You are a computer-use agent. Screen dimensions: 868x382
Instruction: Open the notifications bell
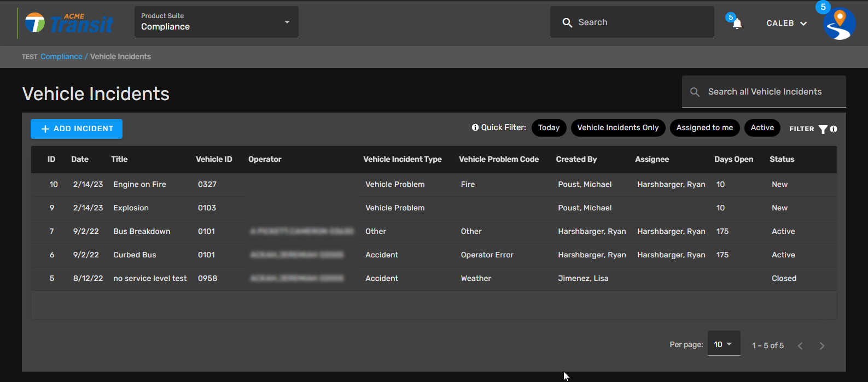(737, 23)
